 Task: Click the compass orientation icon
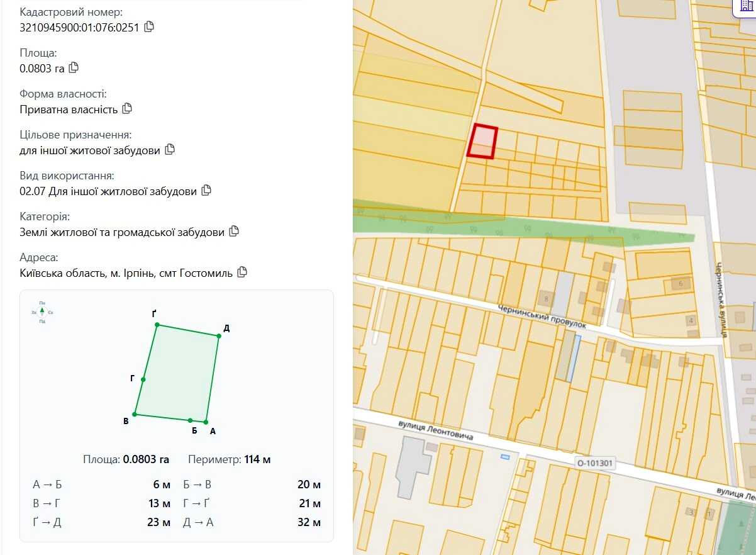click(x=42, y=311)
